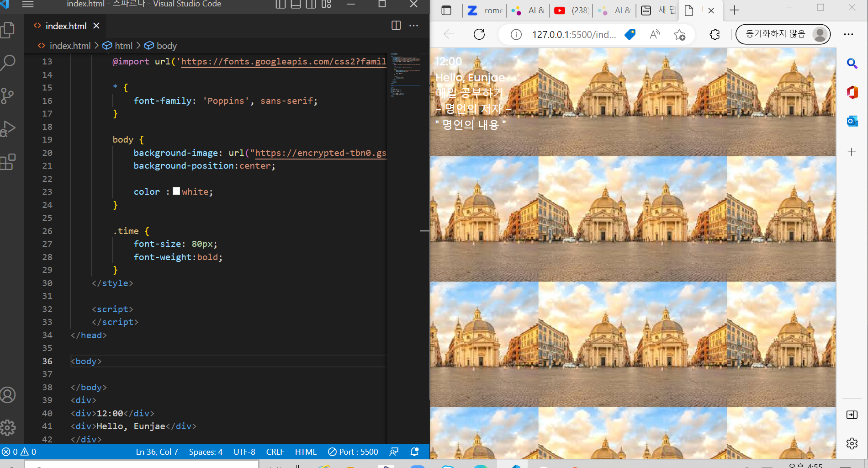This screenshot has height=468, width=868.
Task: Close the index.html editor tab
Action: [x=96, y=26]
